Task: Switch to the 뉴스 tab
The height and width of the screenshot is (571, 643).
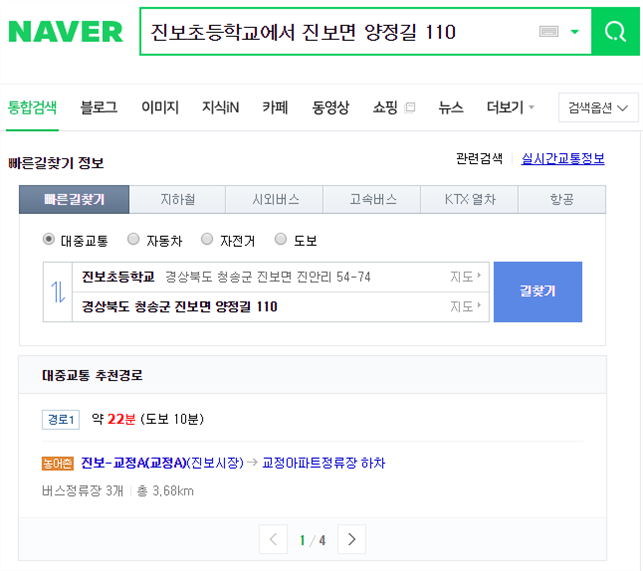Action: [451, 107]
